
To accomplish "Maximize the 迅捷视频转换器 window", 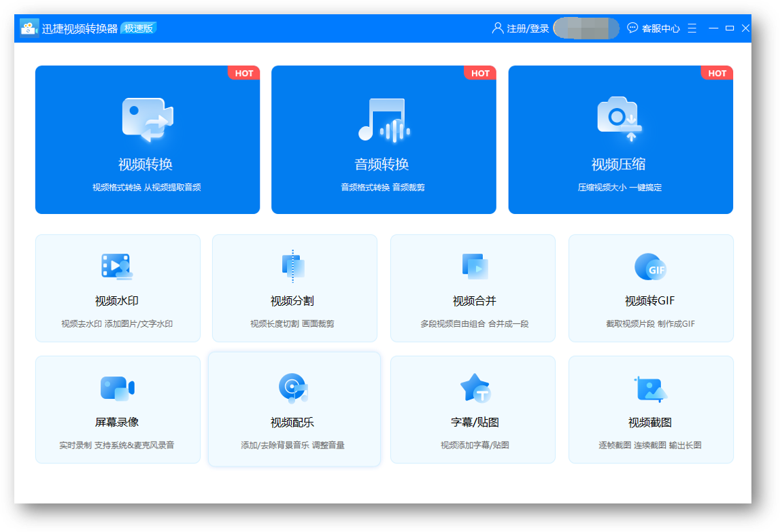I will (730, 29).
